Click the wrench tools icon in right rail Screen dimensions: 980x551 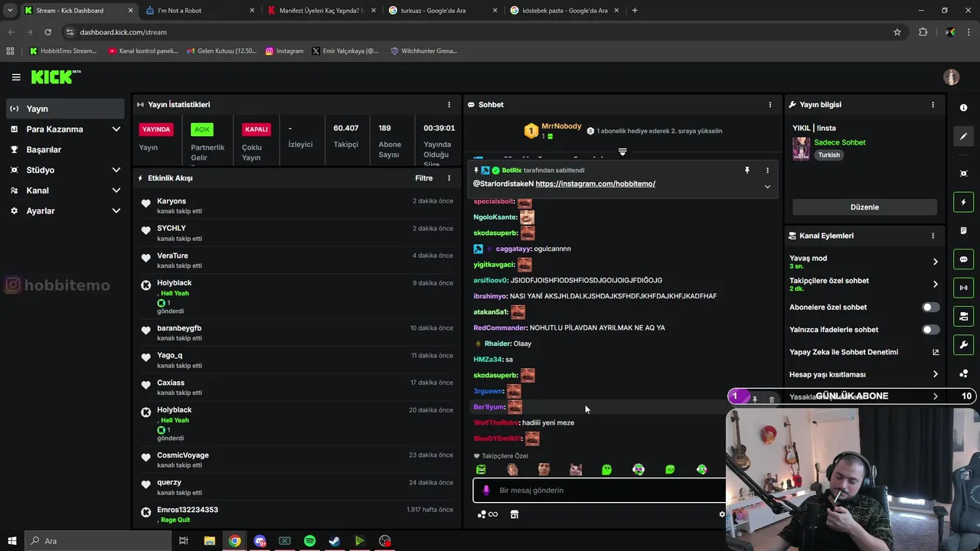(963, 345)
